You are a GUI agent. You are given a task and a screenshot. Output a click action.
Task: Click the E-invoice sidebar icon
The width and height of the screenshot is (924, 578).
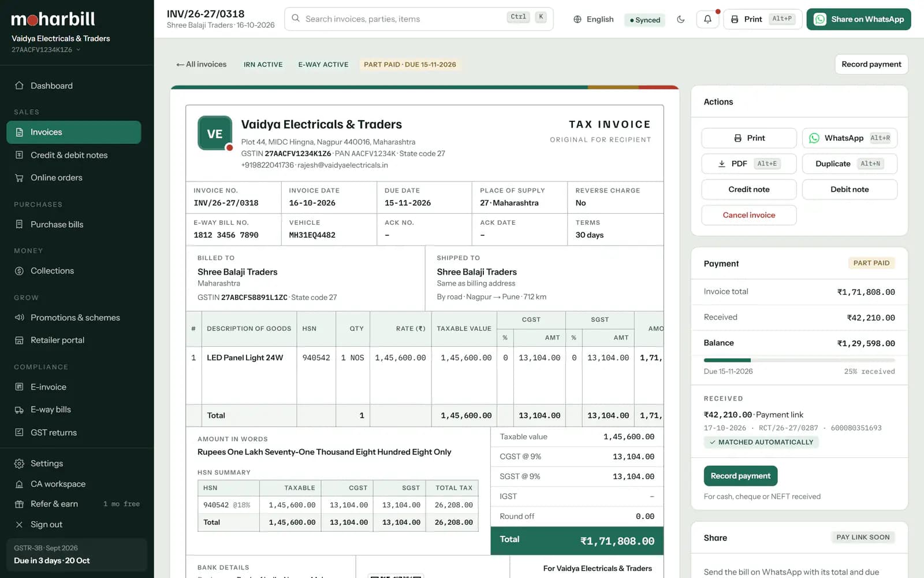pyautogui.click(x=19, y=387)
